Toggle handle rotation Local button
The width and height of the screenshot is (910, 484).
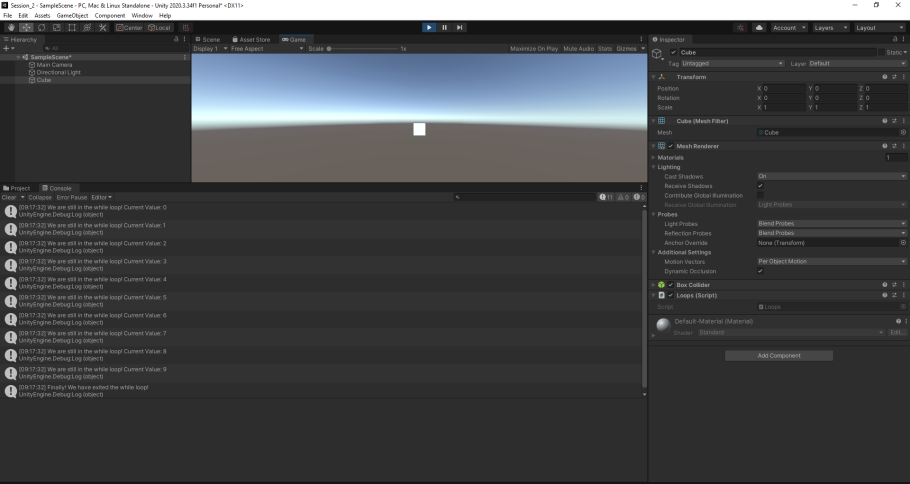click(159, 27)
